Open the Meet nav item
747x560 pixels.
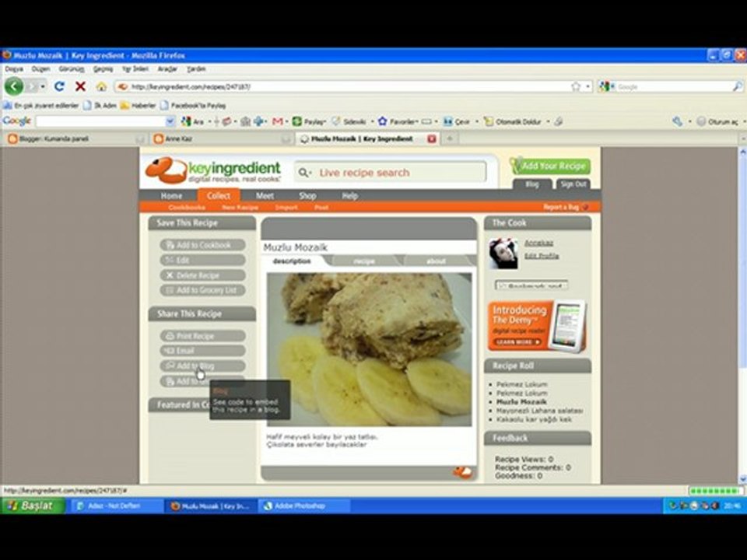(265, 196)
